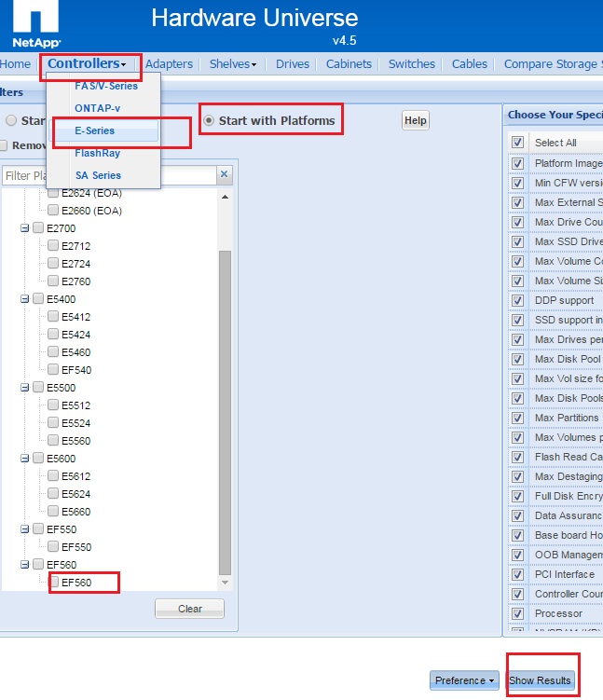This screenshot has width=603, height=700.
Task: Collapse the EF560 group node
Action: [25, 565]
